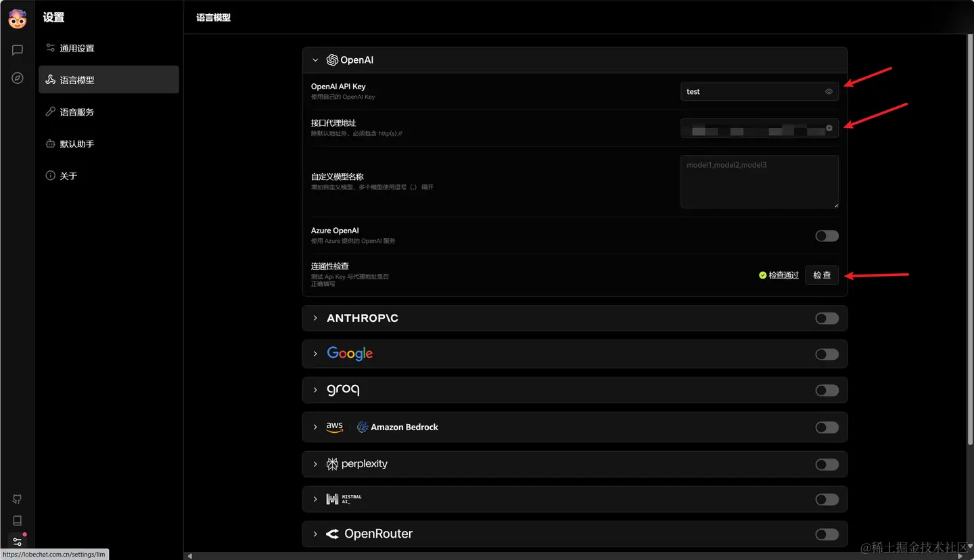Click the settings sliders icon at bottom
Image resolution: width=974 pixels, height=560 pixels.
[x=18, y=542]
